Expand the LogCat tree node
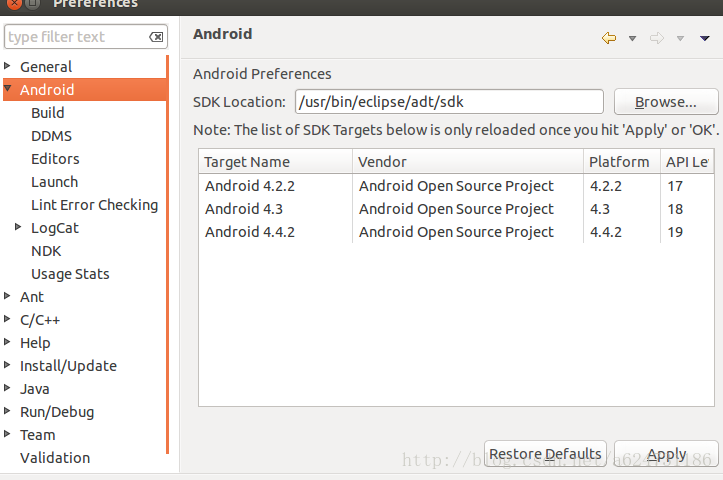Image resolution: width=723 pixels, height=480 pixels. point(18,227)
